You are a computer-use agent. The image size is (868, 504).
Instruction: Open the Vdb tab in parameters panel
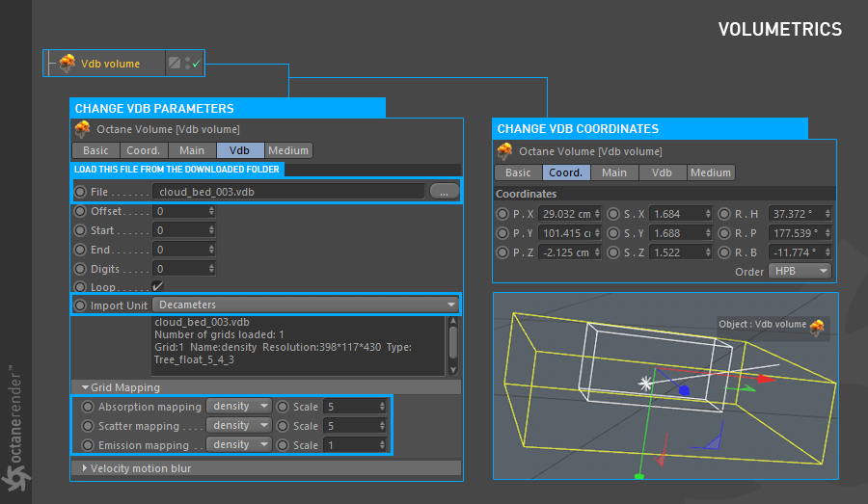[x=240, y=150]
